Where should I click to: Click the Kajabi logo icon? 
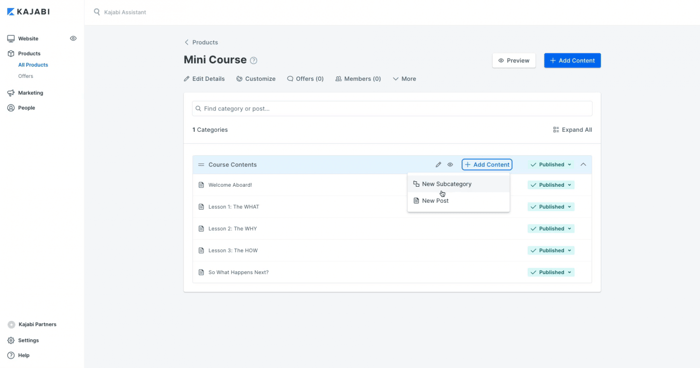(11, 12)
